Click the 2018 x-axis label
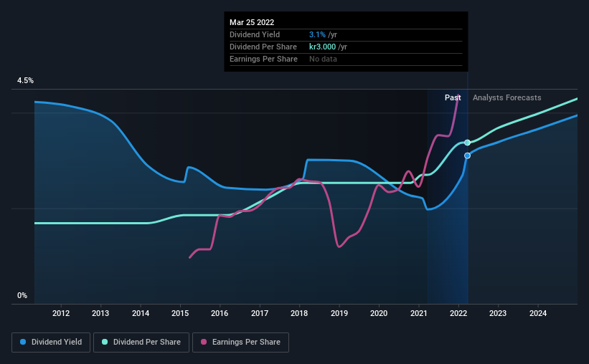The image size is (589, 364). [299, 313]
